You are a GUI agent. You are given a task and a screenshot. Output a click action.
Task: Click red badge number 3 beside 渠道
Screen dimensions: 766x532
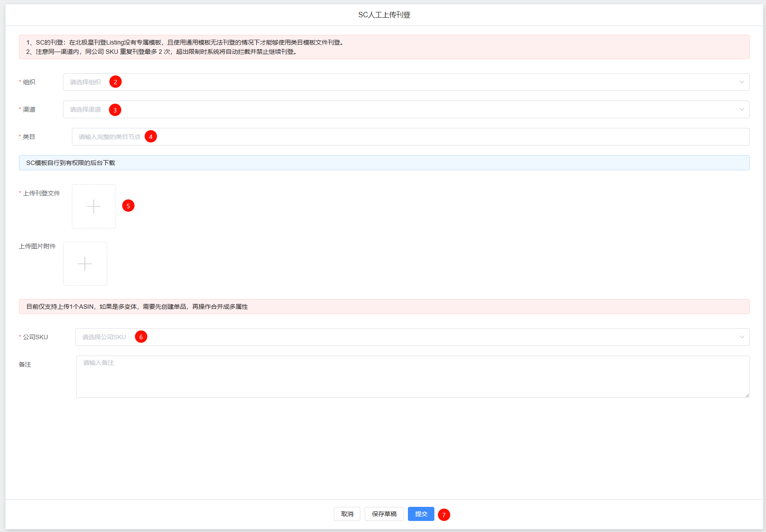115,110
